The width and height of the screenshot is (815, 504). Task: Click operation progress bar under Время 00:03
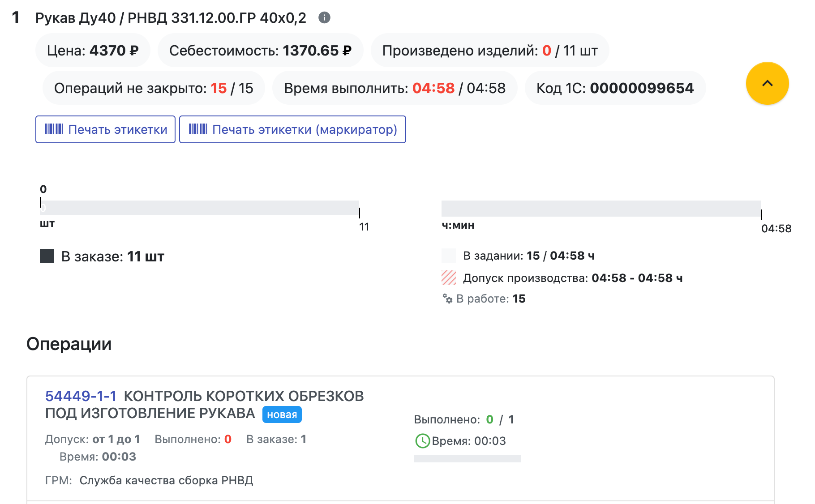467,459
